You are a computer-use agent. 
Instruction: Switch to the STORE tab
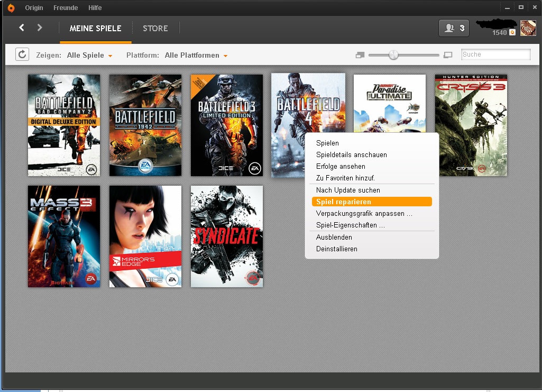click(x=155, y=29)
